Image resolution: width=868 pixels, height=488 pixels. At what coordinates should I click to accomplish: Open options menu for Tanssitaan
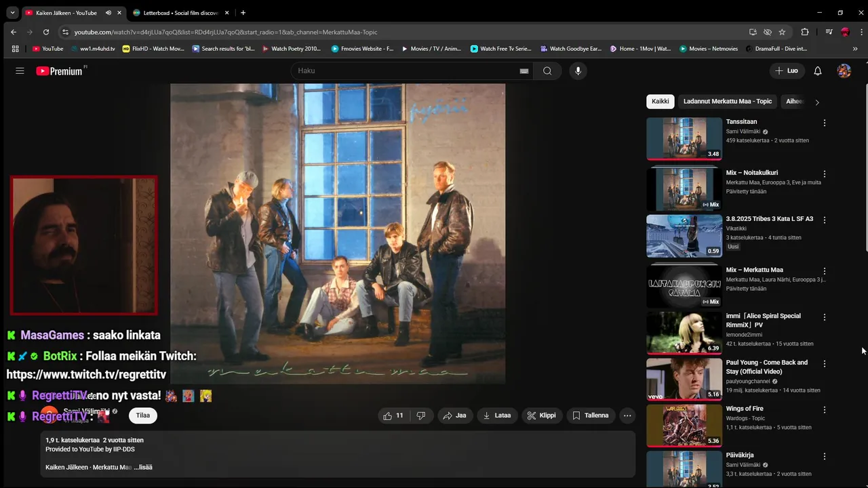pyautogui.click(x=825, y=123)
